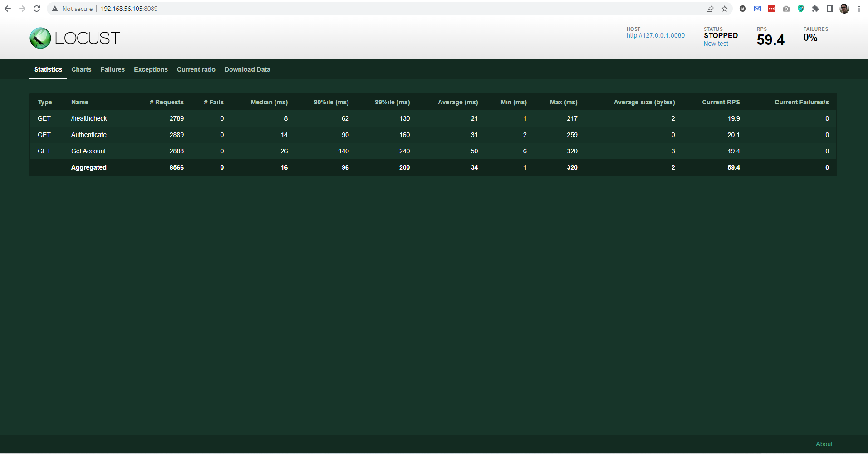Sort the table by Type column
The width and height of the screenshot is (868, 454).
click(45, 102)
